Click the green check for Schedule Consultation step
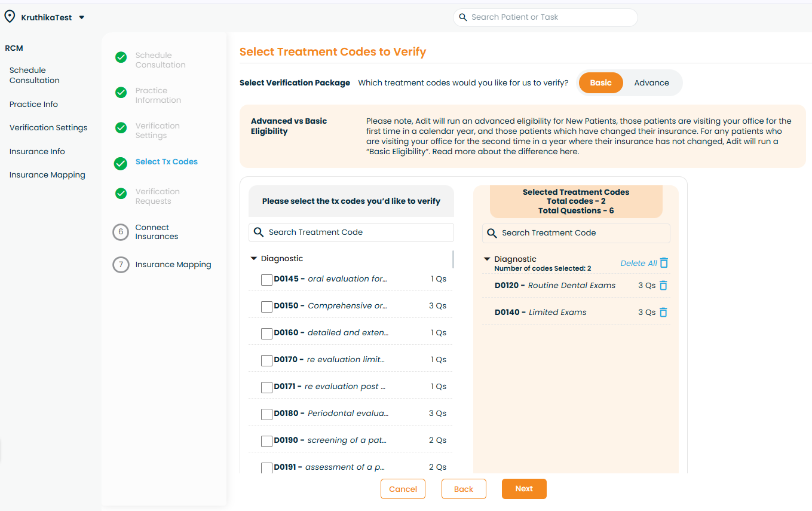The width and height of the screenshot is (812, 511). coord(121,57)
